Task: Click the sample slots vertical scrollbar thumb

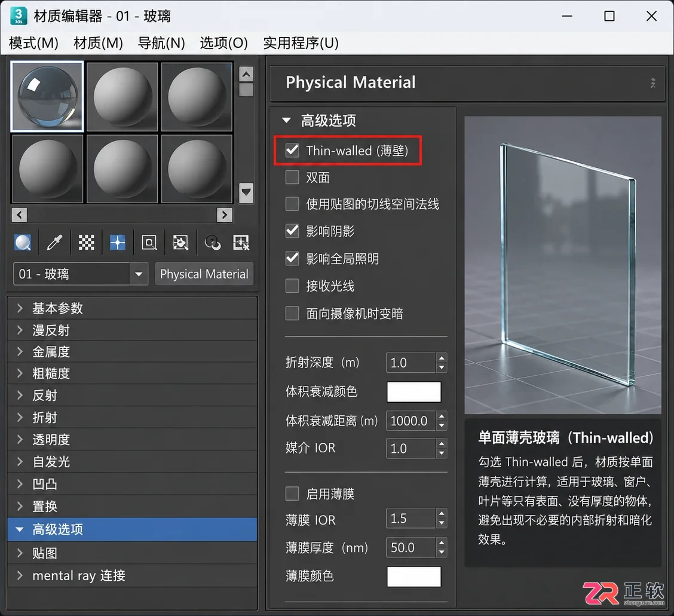Action: (x=246, y=90)
